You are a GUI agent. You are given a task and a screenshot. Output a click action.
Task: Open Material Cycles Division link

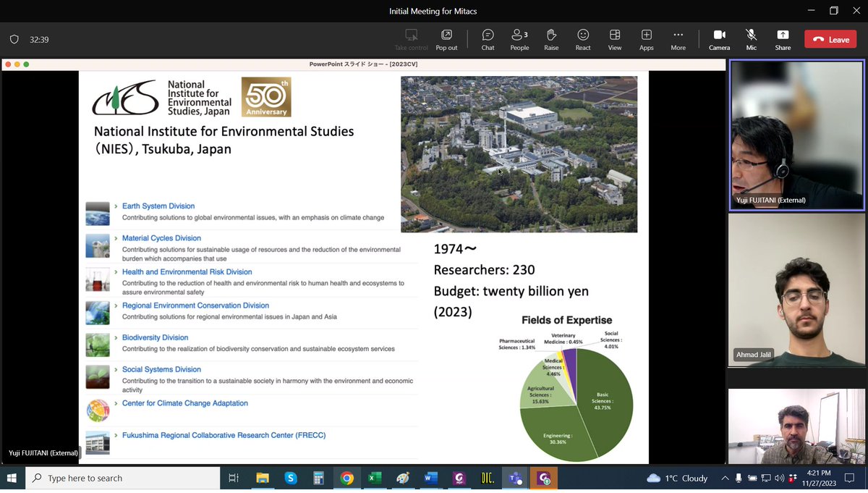pyautogui.click(x=161, y=238)
